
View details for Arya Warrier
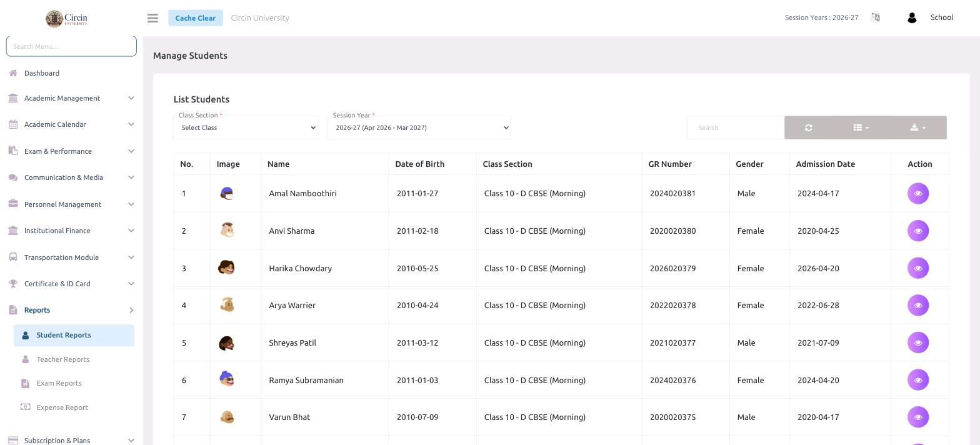click(x=918, y=305)
